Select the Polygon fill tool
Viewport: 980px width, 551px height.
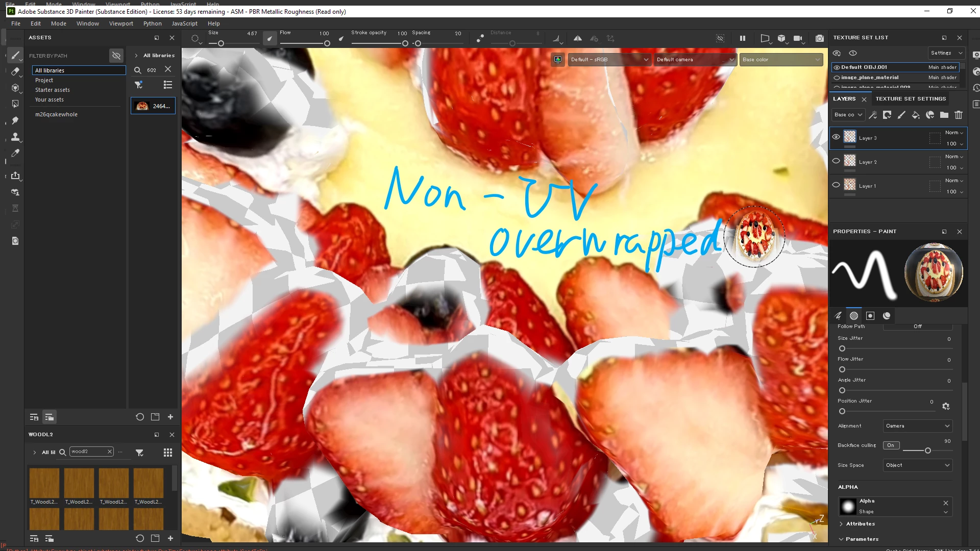coord(15,104)
